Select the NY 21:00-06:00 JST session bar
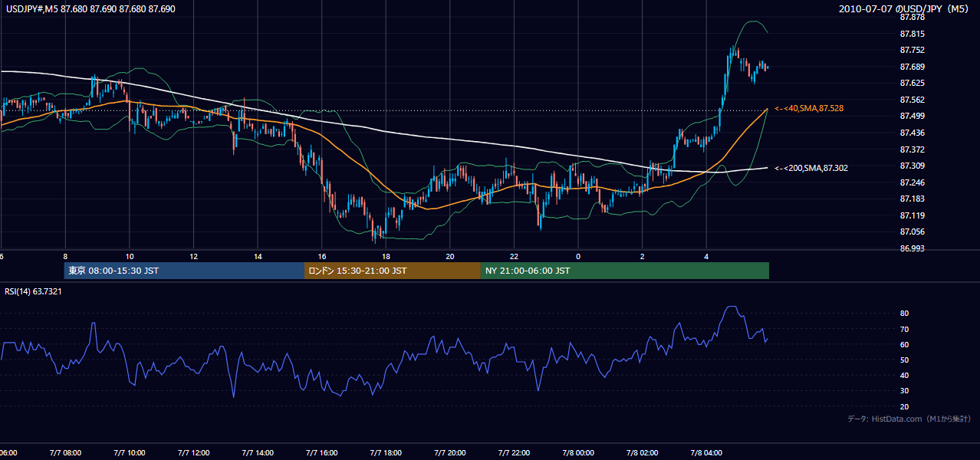980x460 pixels. (624, 271)
